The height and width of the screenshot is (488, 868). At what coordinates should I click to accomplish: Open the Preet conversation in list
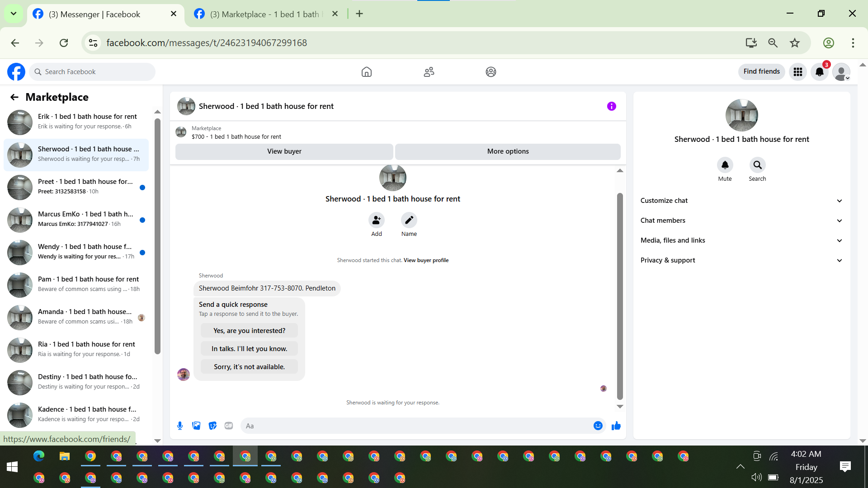click(x=76, y=187)
